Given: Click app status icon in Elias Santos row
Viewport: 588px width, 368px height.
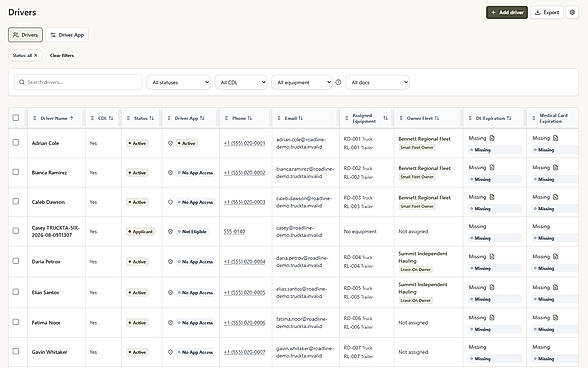Looking at the screenshot, I should click(x=170, y=292).
